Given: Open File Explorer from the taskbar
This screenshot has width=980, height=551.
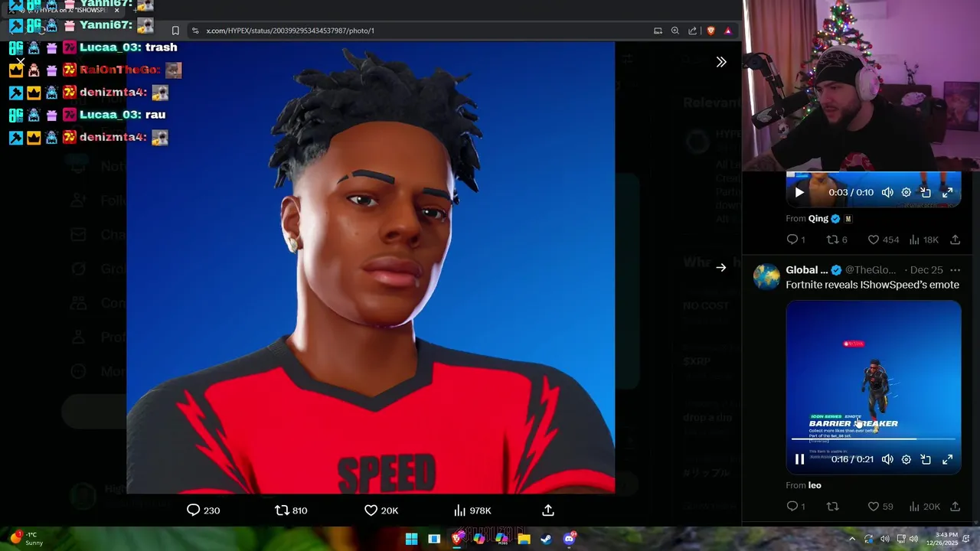Looking at the screenshot, I should pos(524,539).
